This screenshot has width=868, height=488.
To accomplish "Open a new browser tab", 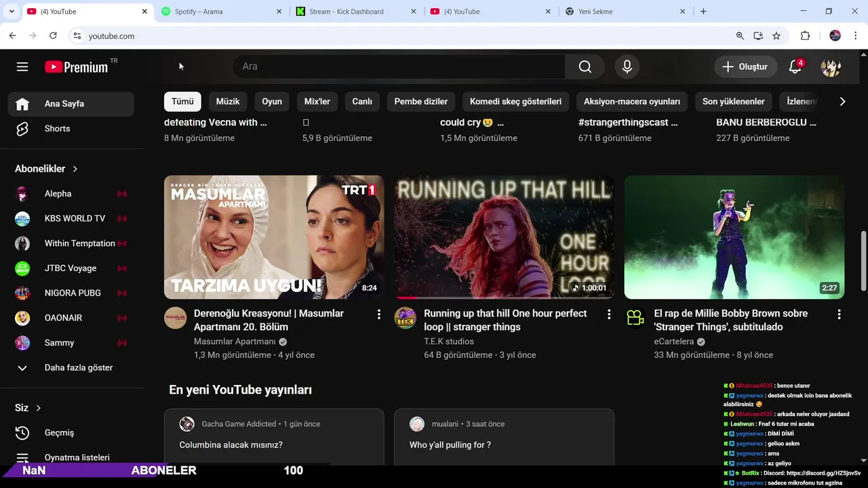I will pos(703,12).
